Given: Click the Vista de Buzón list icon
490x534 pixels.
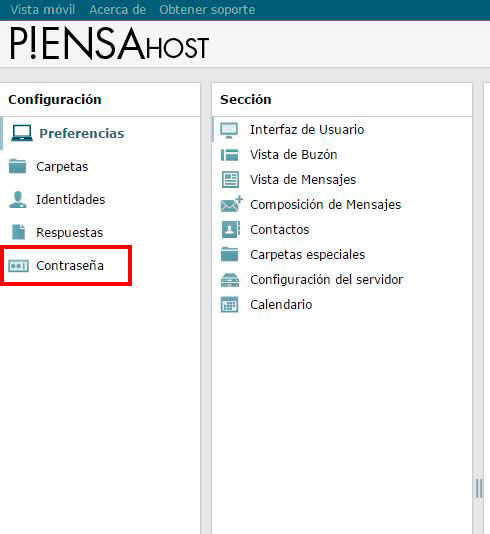Looking at the screenshot, I should click(230, 155).
